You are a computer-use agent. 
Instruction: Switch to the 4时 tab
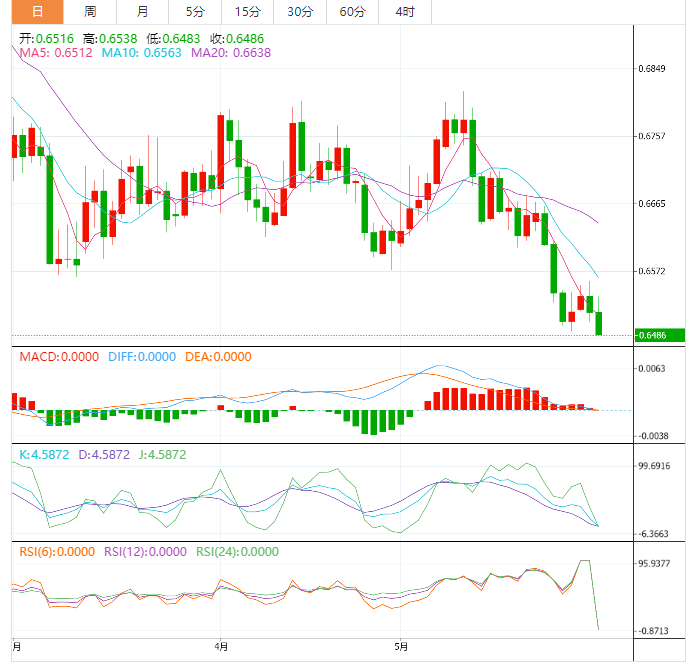click(x=405, y=12)
